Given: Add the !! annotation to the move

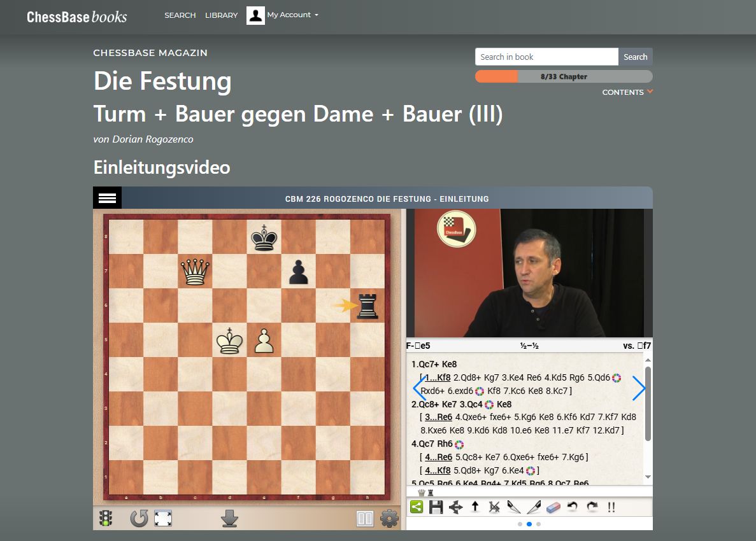Looking at the screenshot, I should (x=611, y=507).
